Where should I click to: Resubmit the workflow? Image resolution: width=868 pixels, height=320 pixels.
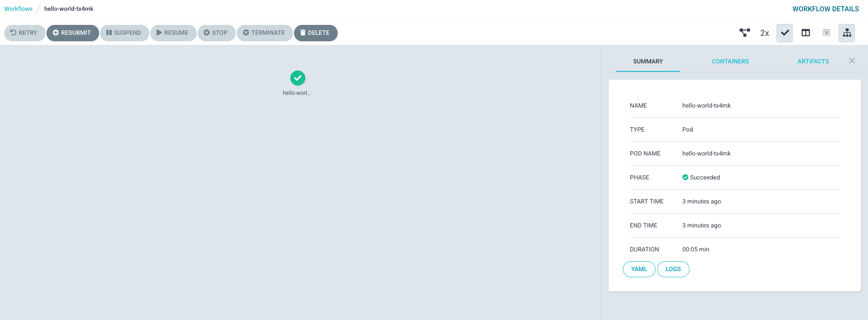click(73, 33)
